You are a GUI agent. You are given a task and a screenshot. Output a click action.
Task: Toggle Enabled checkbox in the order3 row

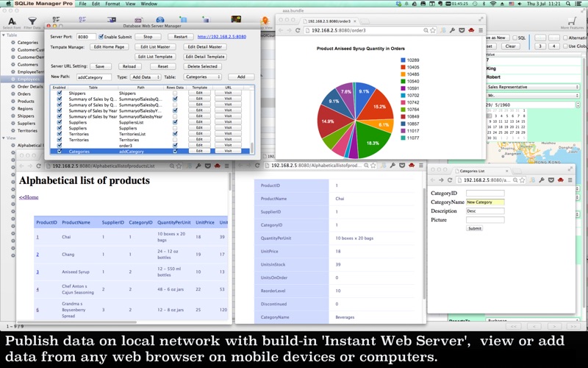(60, 145)
